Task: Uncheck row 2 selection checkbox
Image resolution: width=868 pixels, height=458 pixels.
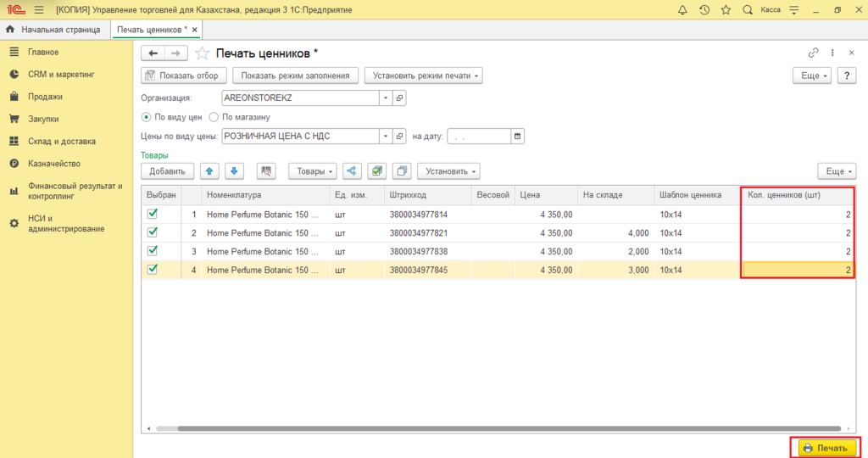Action: click(x=153, y=232)
